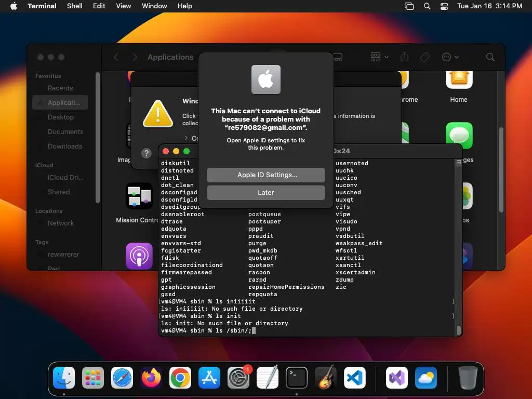
Task: Open the Trash in the Dock
Action: 468,377
